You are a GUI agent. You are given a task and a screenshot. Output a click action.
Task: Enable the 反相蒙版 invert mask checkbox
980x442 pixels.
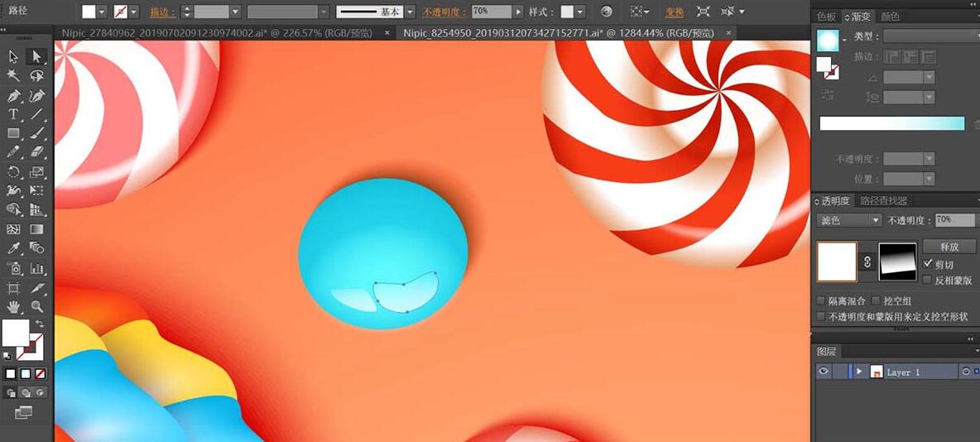[x=927, y=280]
